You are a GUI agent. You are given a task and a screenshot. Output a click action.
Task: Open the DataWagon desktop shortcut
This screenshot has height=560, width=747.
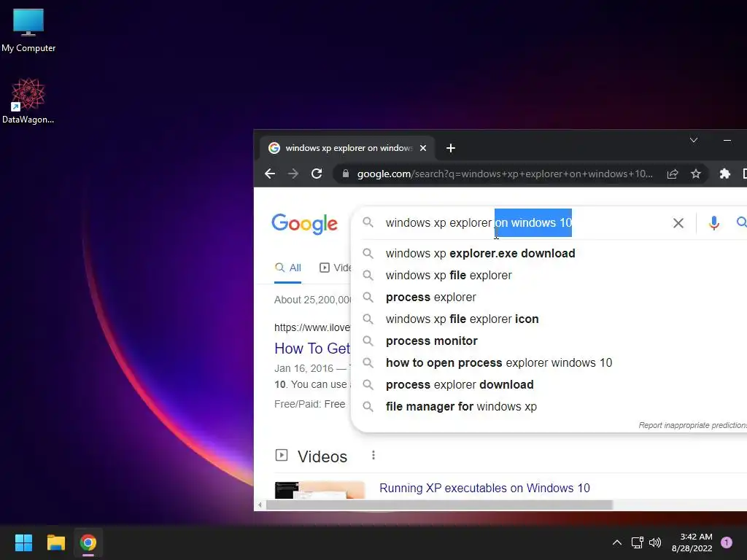tap(28, 101)
